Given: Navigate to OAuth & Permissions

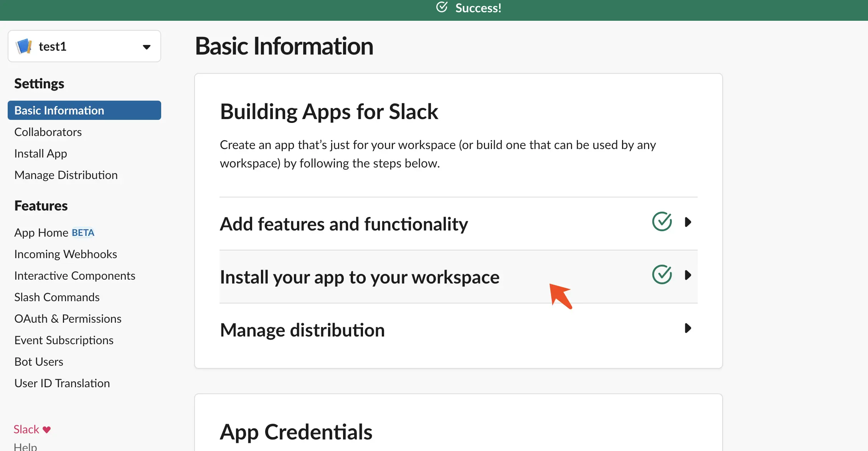Looking at the screenshot, I should [68, 318].
